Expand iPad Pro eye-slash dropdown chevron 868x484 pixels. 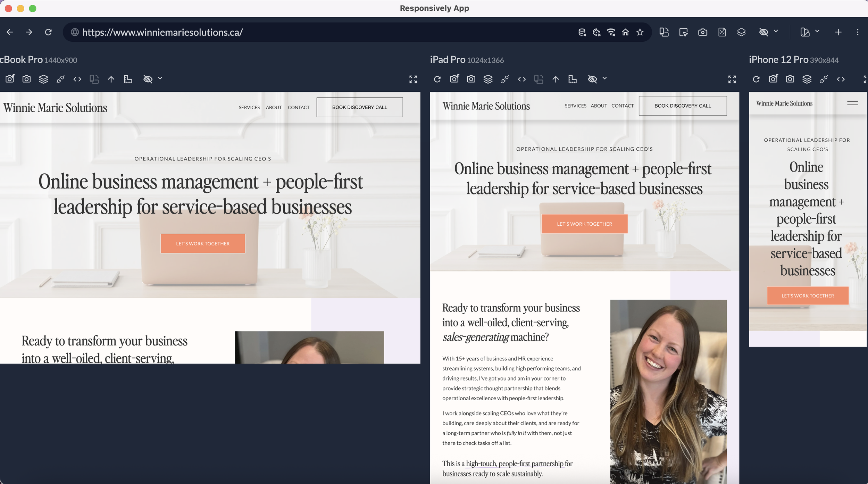coord(604,78)
